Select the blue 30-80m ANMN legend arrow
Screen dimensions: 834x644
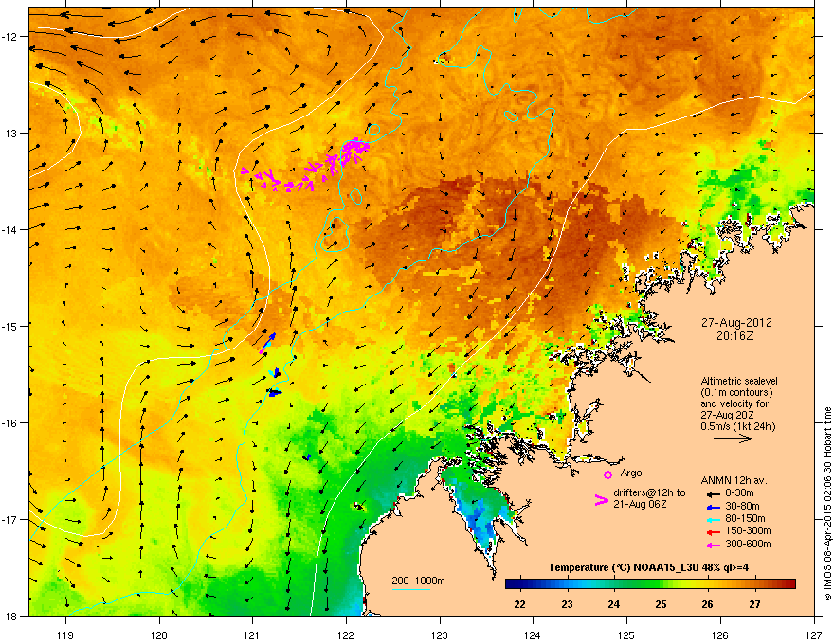click(713, 507)
